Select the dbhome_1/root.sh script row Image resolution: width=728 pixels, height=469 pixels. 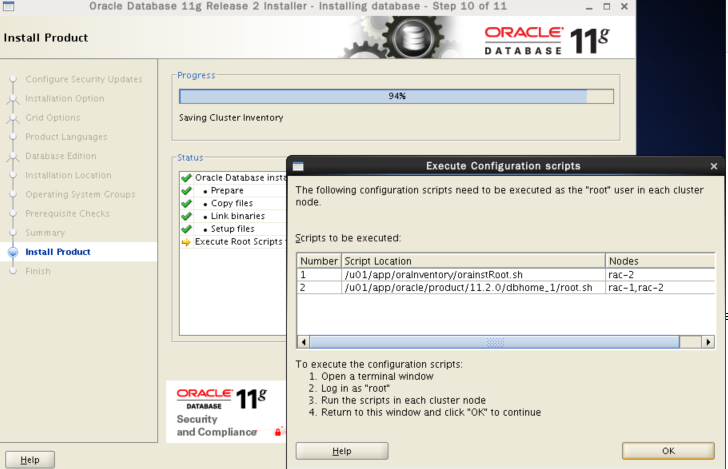click(470, 287)
